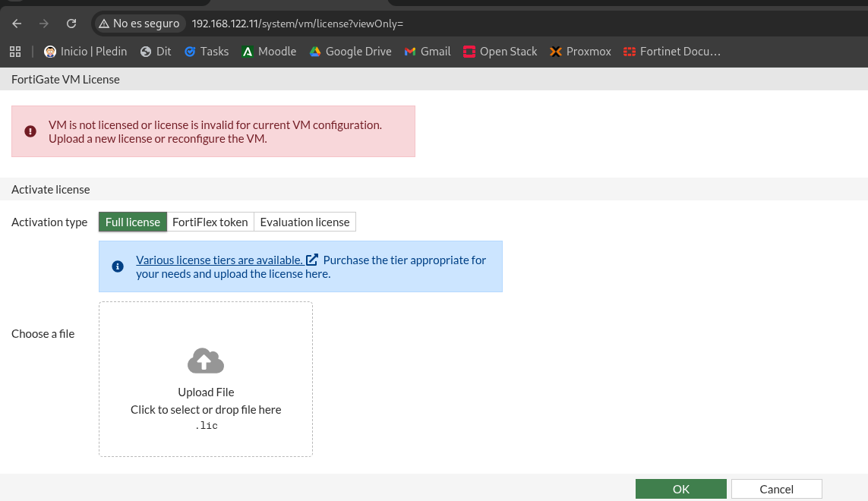Click 'Click to select or drop file here' text
The height and width of the screenshot is (501, 868).
tap(206, 410)
